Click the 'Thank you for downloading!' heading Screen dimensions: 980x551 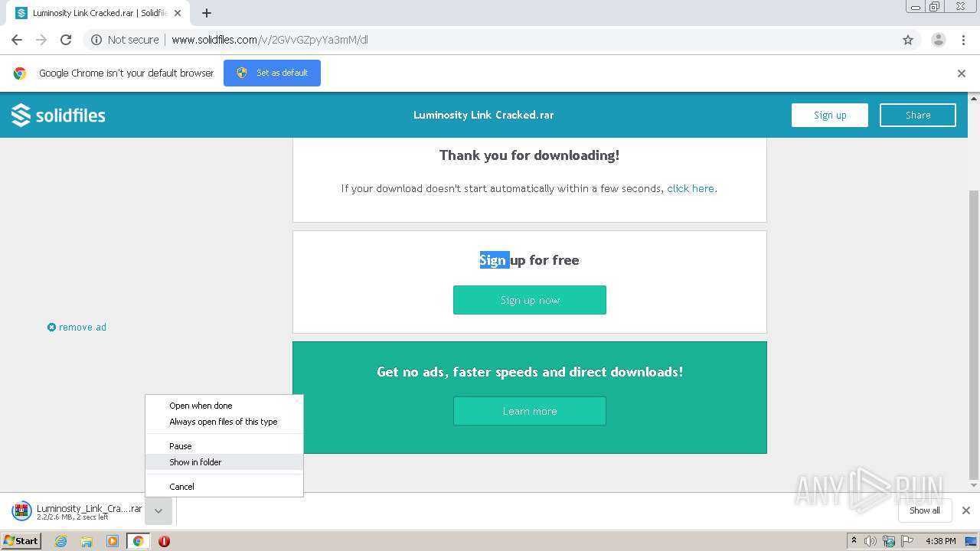click(x=530, y=155)
